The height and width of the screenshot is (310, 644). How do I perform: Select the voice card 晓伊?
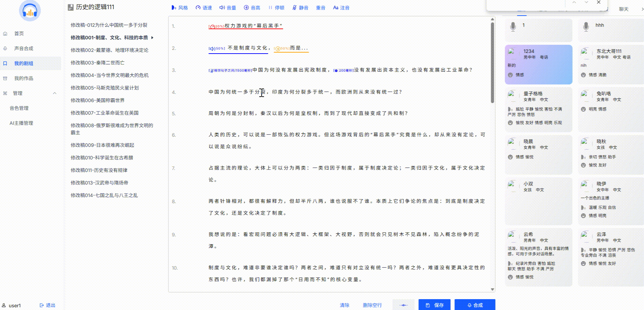[x=611, y=201]
